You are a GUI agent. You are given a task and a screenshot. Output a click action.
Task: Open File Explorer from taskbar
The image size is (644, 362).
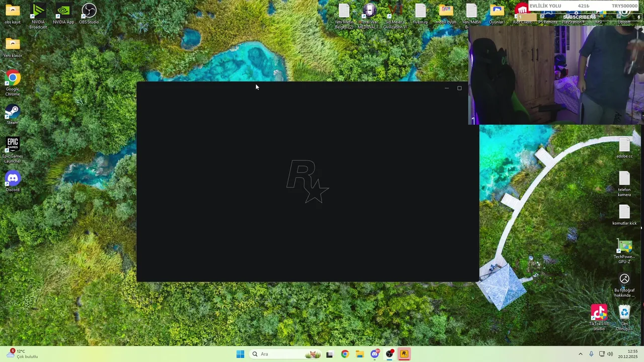360,354
